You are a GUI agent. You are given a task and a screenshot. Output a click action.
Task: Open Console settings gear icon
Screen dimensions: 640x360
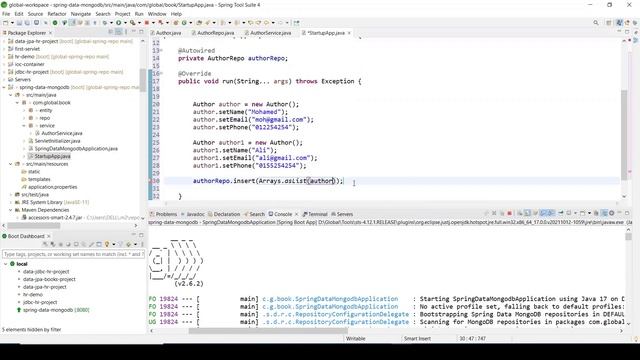[611, 213]
